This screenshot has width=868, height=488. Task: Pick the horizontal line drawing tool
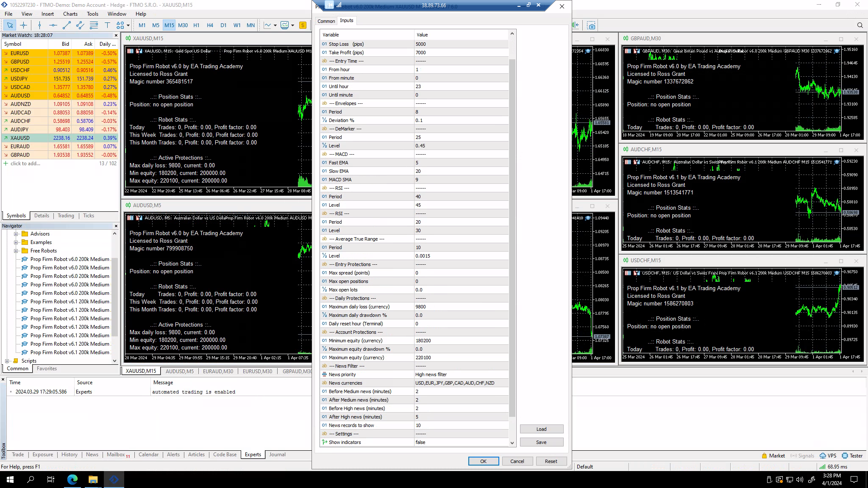point(53,25)
